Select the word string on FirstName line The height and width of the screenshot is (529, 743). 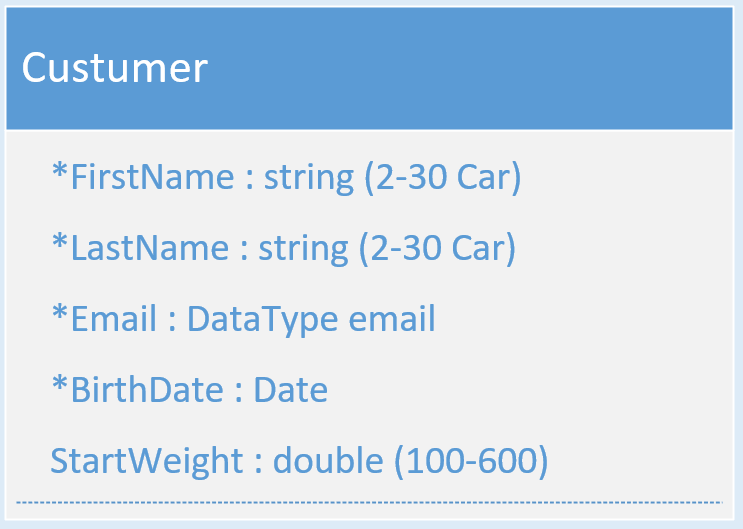pos(308,178)
